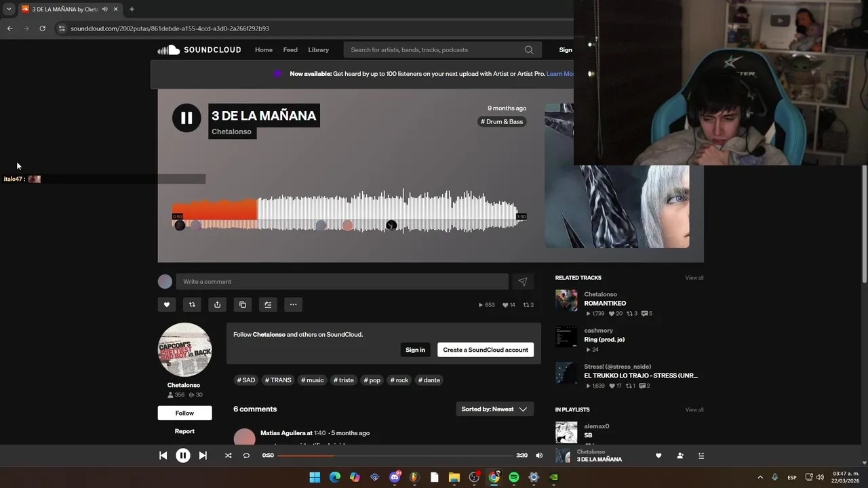
Task: Open File Explorer from the taskbar
Action: coord(454,477)
